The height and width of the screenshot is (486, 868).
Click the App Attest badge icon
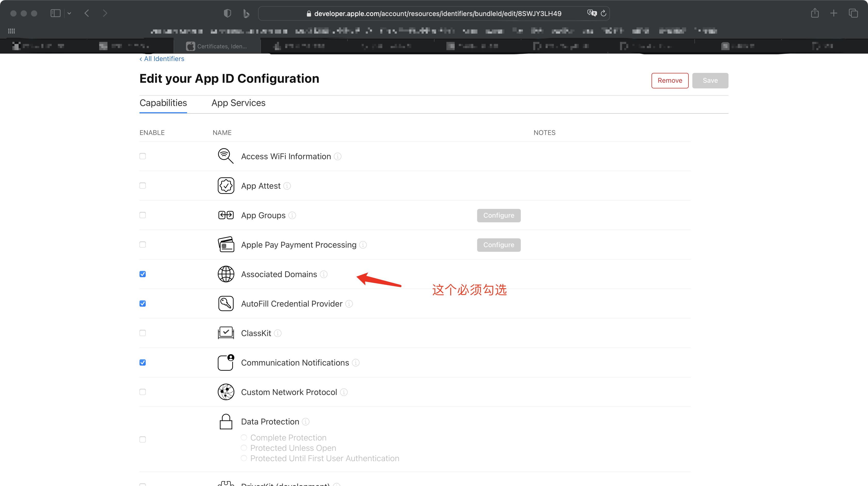tap(226, 186)
